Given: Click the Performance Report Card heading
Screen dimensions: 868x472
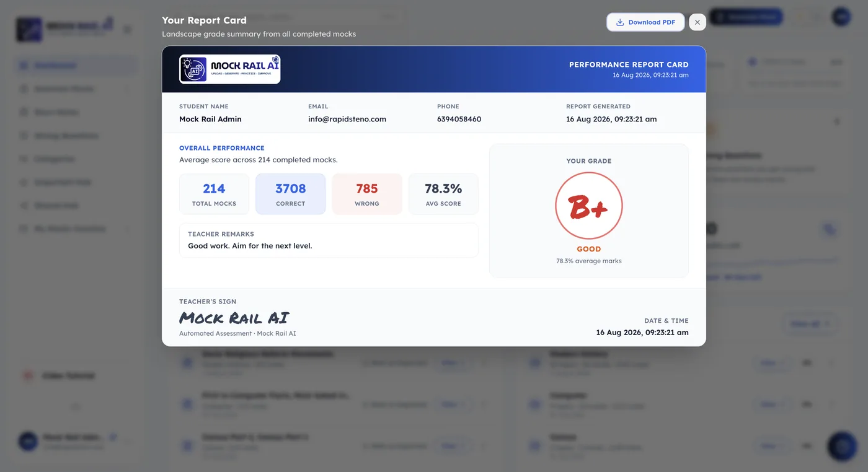Looking at the screenshot, I should pyautogui.click(x=629, y=64).
